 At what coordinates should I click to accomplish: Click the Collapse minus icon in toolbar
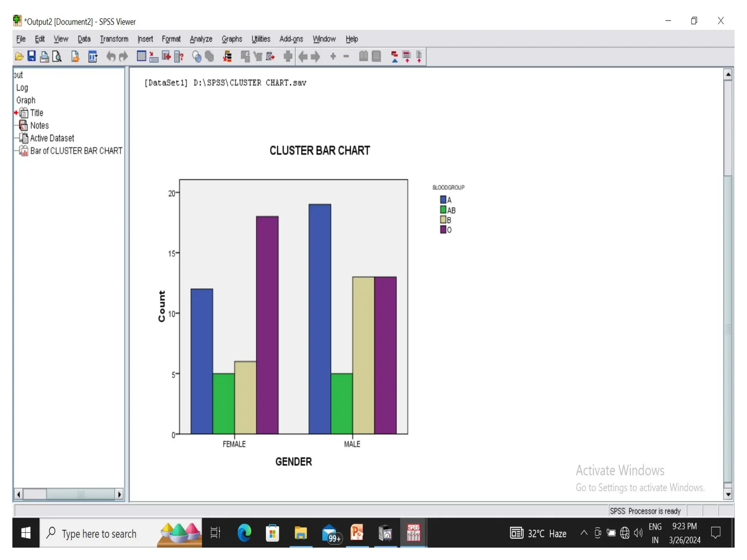[346, 57]
